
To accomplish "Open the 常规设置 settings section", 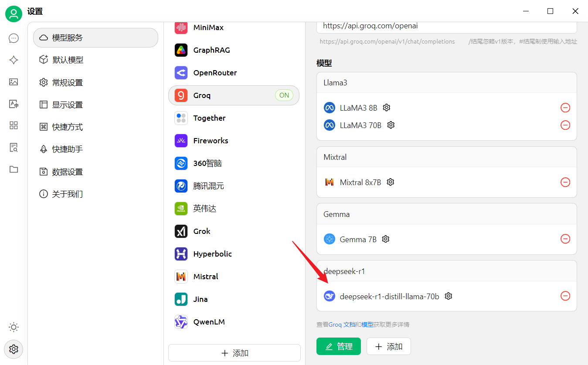I will [x=95, y=82].
